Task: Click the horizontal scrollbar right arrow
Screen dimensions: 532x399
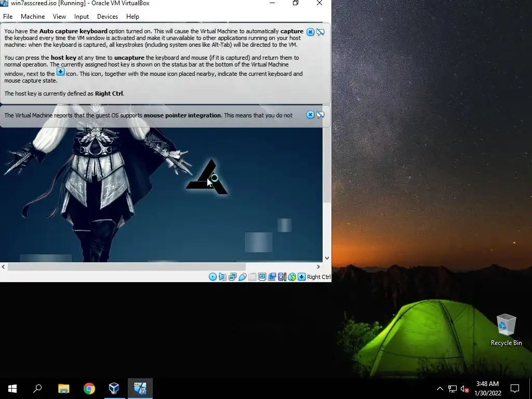Action: (x=318, y=267)
